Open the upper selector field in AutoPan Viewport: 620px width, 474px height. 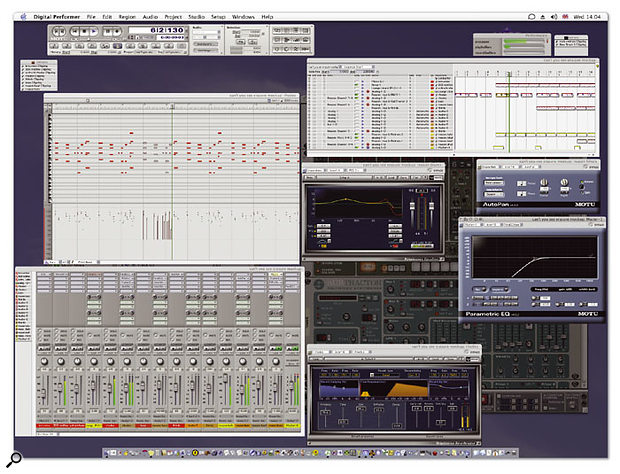(x=494, y=183)
